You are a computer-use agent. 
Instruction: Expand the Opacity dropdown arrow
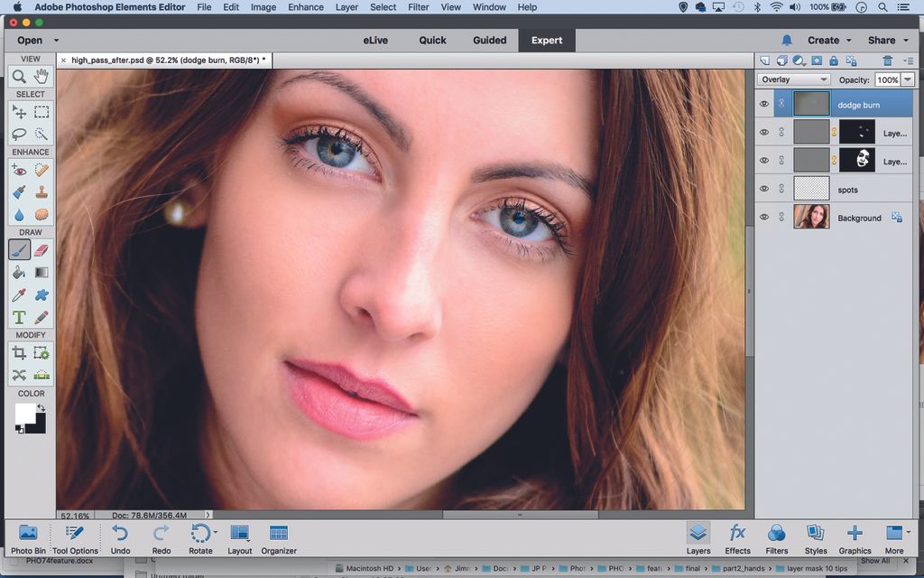click(908, 79)
